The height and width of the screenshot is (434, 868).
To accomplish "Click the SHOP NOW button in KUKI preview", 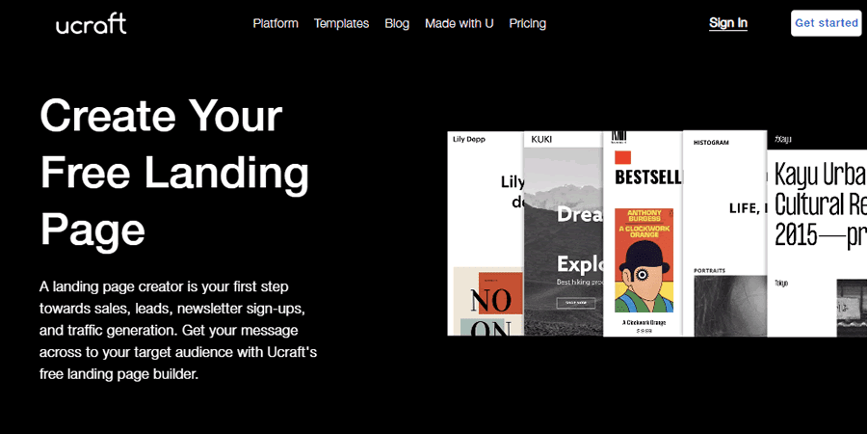I will click(576, 303).
